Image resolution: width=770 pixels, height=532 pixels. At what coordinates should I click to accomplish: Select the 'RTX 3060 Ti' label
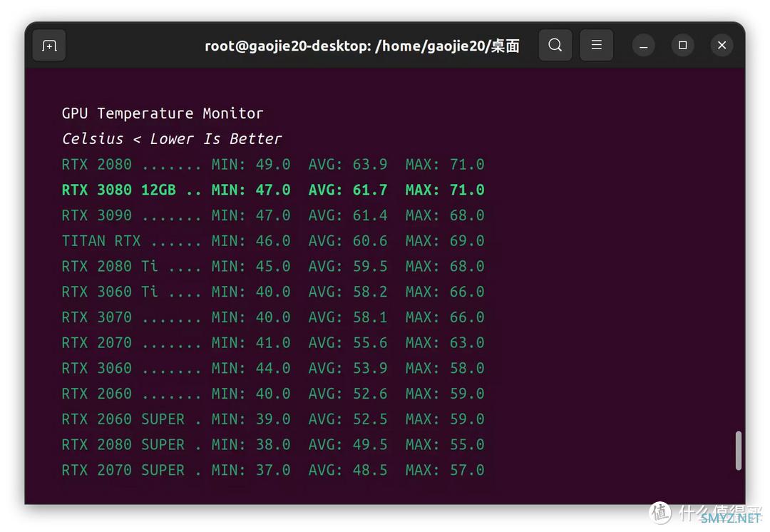pos(110,292)
